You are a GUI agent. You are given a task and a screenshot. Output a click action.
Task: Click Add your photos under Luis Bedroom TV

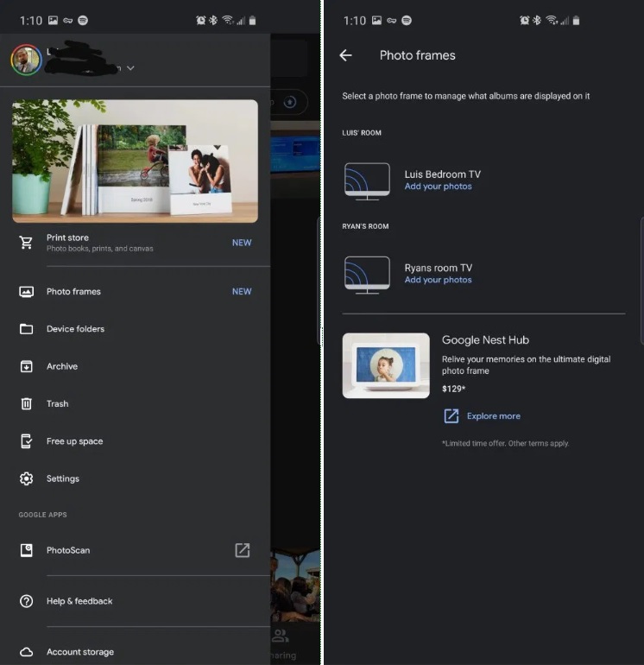[438, 187]
